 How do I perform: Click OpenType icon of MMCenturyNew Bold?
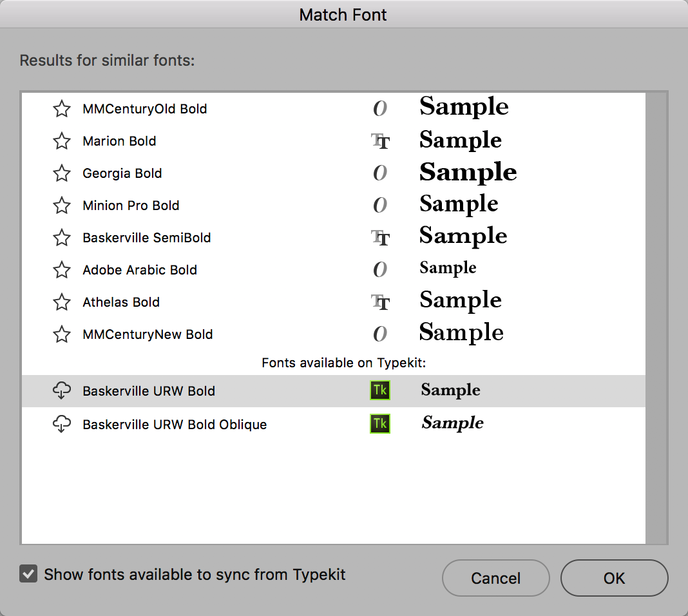pos(380,334)
